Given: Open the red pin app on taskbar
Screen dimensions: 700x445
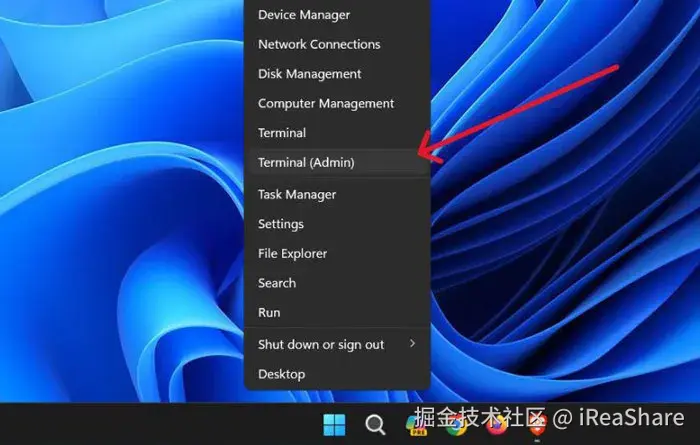Looking at the screenshot, I should click(537, 425).
